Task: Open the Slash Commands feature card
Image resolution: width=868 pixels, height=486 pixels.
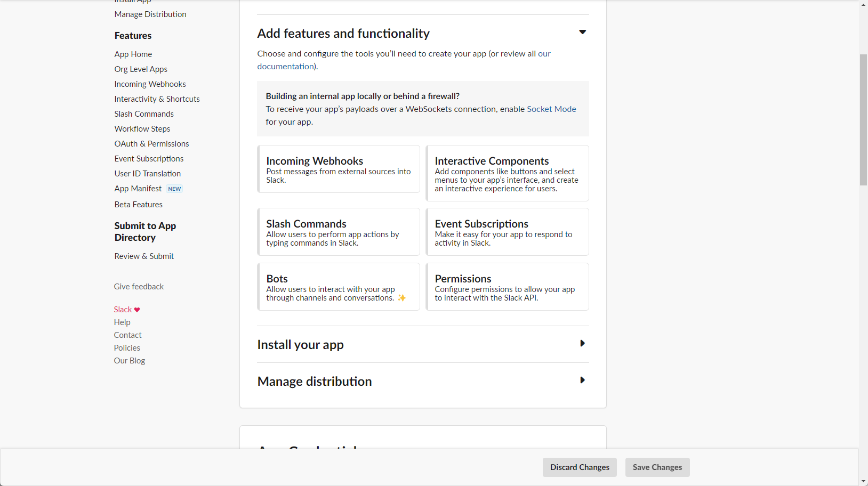Action: tap(339, 232)
